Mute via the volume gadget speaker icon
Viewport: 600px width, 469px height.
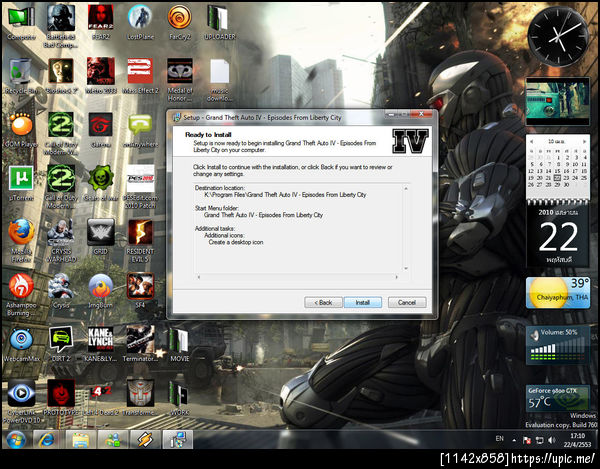click(535, 335)
